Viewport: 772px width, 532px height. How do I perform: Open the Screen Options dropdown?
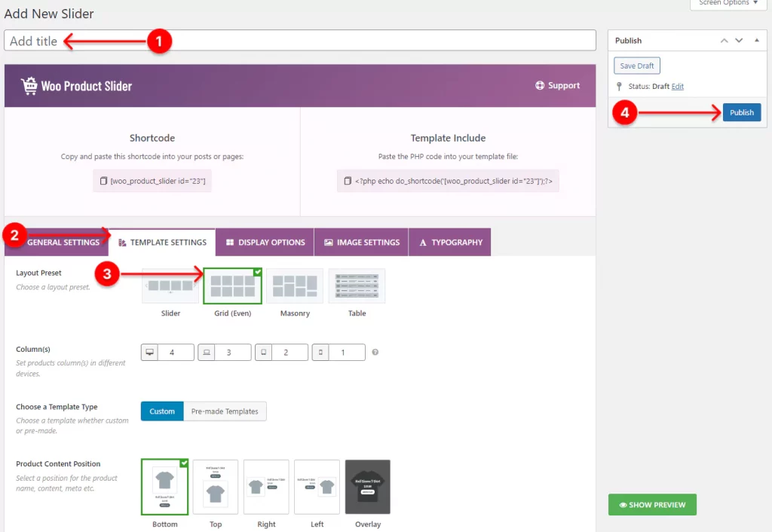coord(728,3)
